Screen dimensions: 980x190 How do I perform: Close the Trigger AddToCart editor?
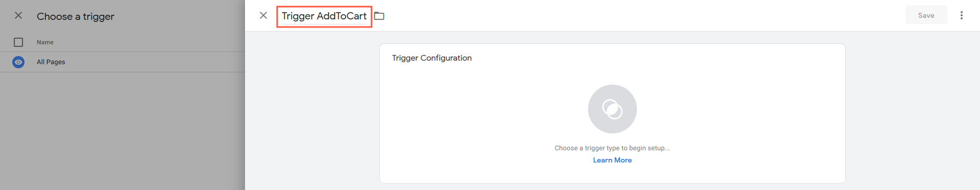[263, 15]
